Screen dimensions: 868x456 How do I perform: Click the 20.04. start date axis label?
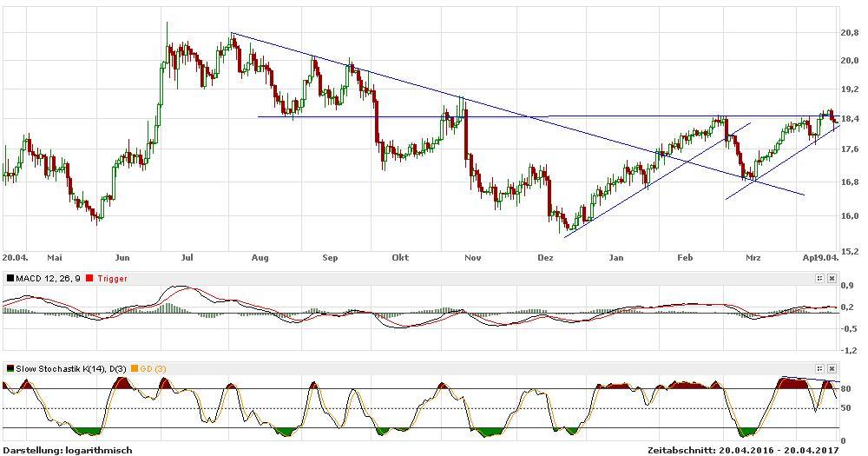coord(16,257)
